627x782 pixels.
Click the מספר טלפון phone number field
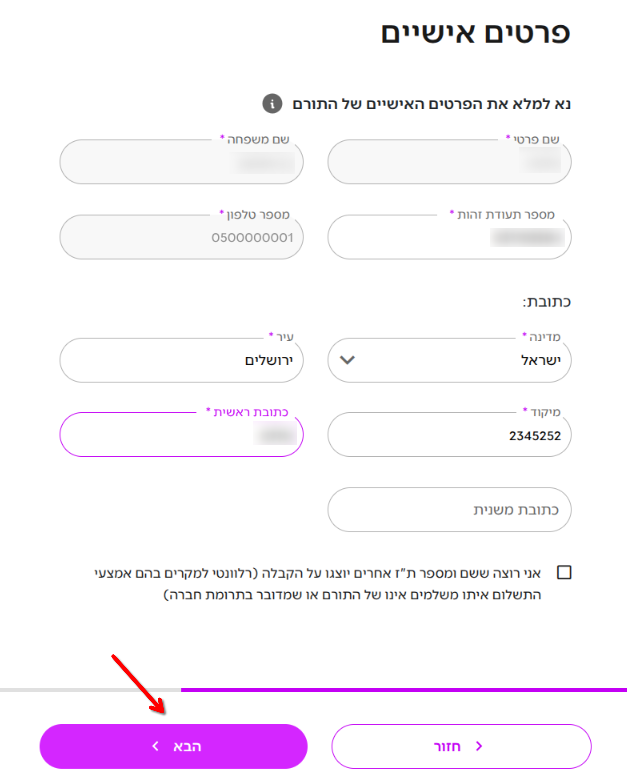[x=181, y=237]
